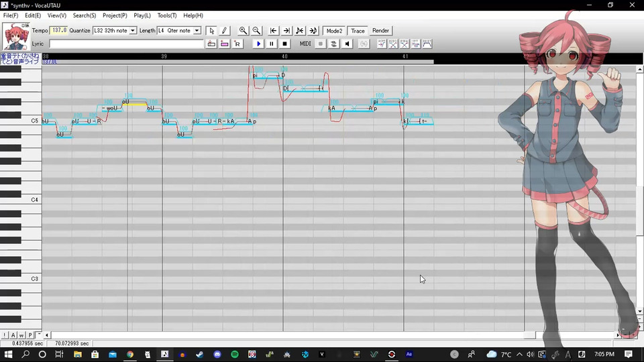The image size is (644, 362).
Task: Open the Tools menu
Action: click(x=167, y=15)
